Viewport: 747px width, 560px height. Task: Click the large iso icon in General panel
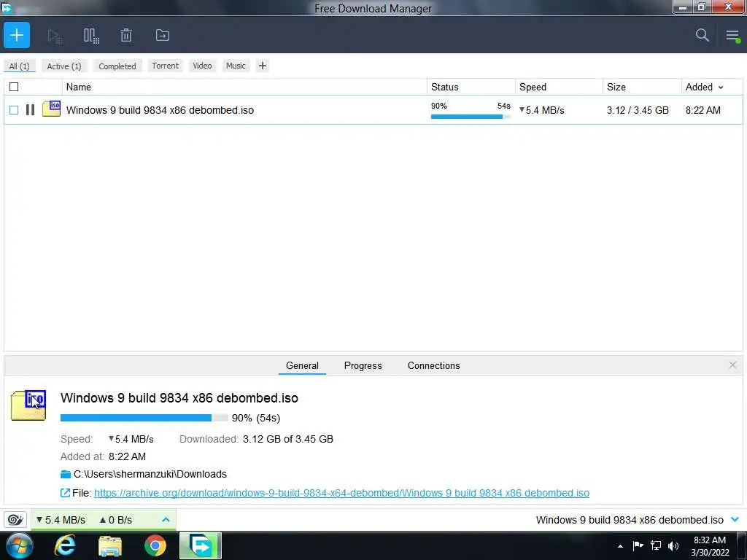pyautogui.click(x=28, y=405)
